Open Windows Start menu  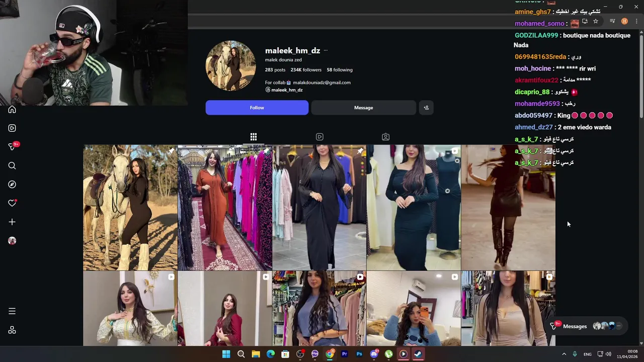pos(226,354)
